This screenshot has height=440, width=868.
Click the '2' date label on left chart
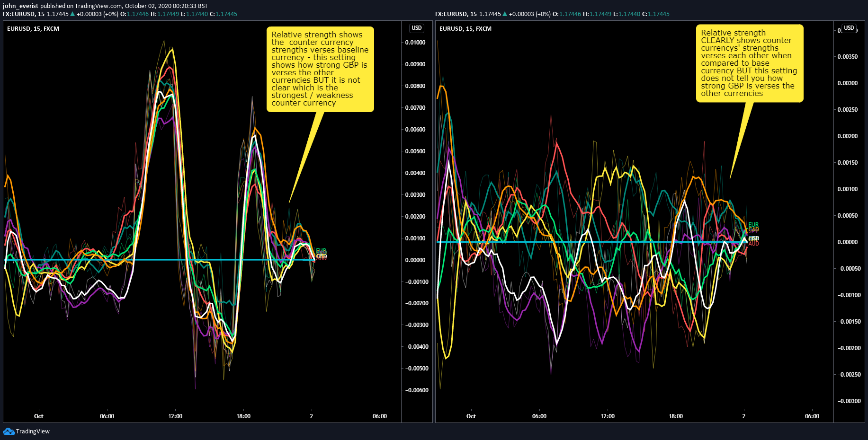point(312,416)
